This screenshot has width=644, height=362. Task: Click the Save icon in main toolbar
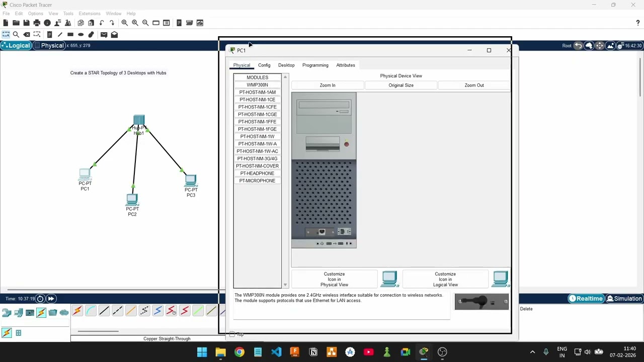[x=26, y=23]
